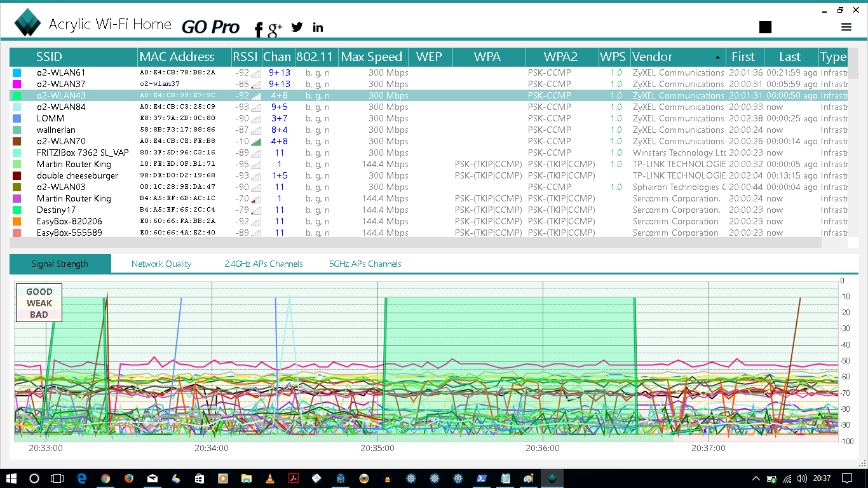Screen dimensions: 868x488
Task: Open the 5GHz APs Channels tab
Action: tap(365, 264)
